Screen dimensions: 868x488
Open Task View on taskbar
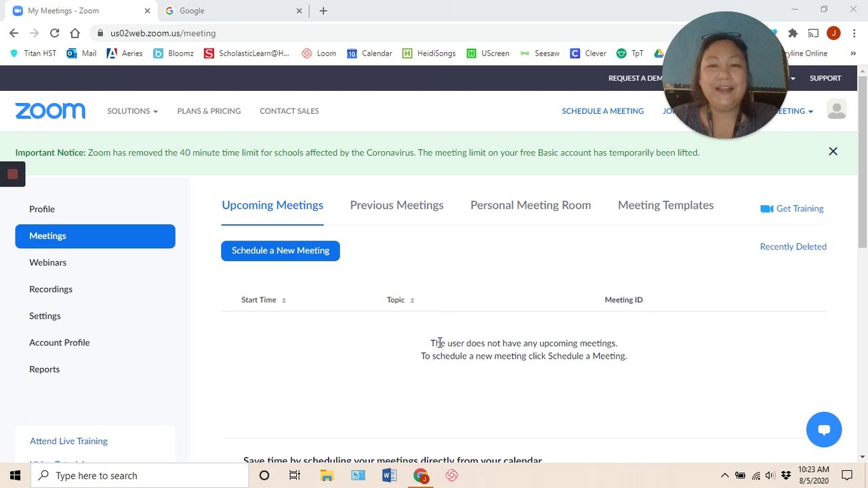295,476
